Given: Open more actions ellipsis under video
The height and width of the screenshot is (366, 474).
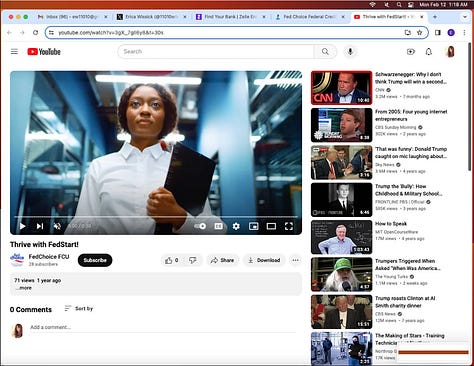Looking at the screenshot, I should point(295,260).
